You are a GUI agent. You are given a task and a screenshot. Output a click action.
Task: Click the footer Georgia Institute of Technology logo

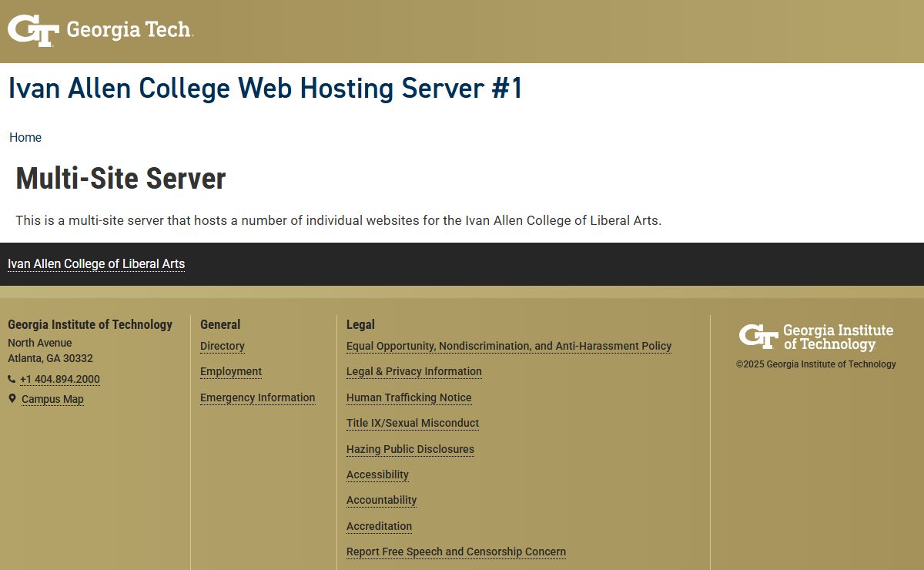click(x=816, y=337)
